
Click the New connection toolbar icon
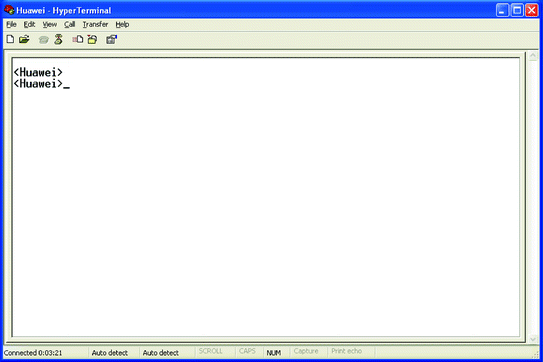(10, 39)
